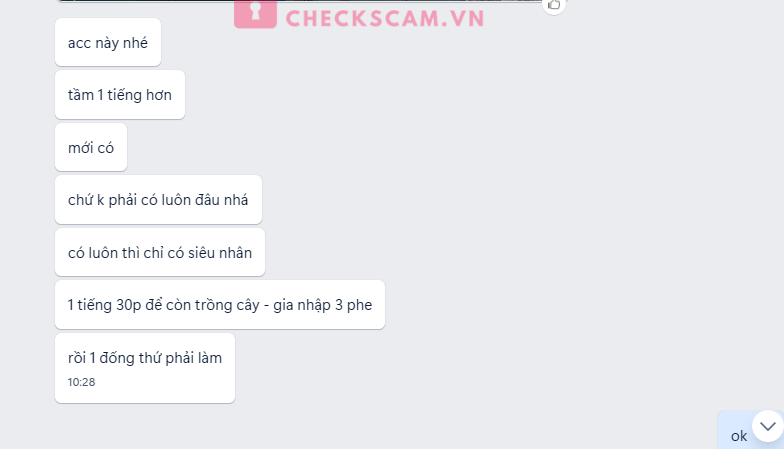Image resolution: width=784 pixels, height=449 pixels.
Task: Click the image attachment strip at top
Action: pos(300,1)
